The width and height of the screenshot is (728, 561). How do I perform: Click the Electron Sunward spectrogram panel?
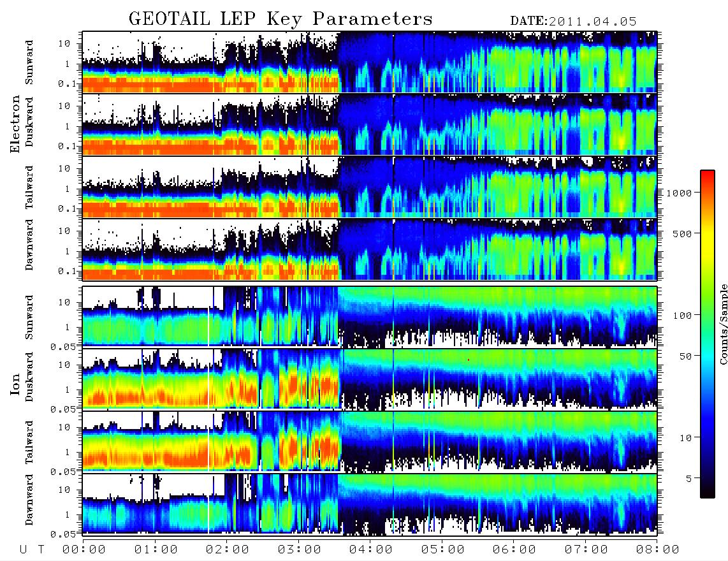pos(370,62)
